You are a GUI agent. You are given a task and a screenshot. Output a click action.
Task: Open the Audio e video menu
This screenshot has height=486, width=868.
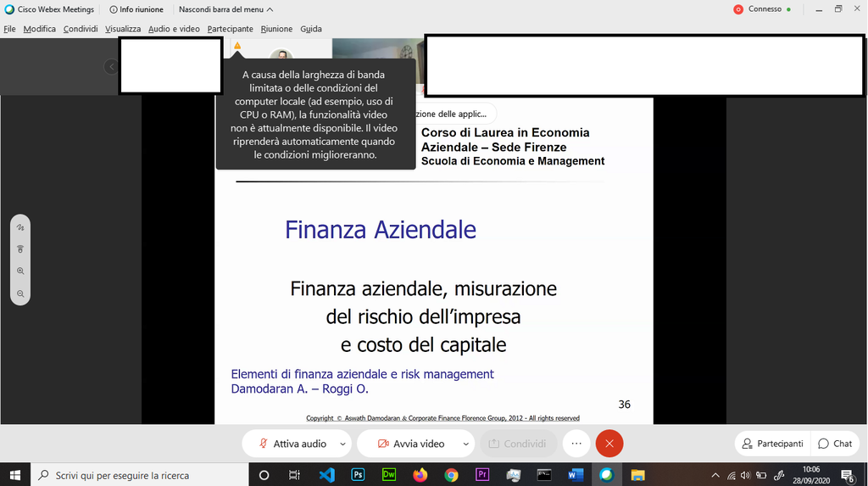(174, 29)
